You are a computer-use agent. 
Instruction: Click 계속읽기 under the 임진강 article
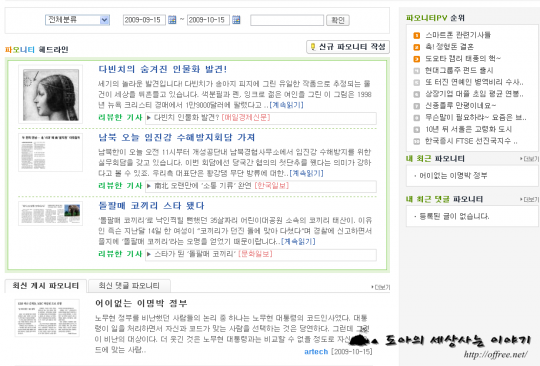pyautogui.click(x=307, y=173)
